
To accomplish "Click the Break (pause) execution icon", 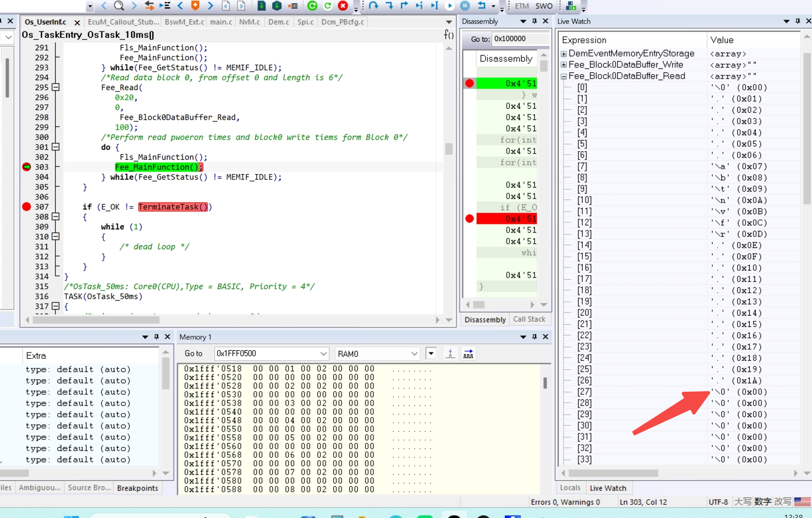I will 465,6.
